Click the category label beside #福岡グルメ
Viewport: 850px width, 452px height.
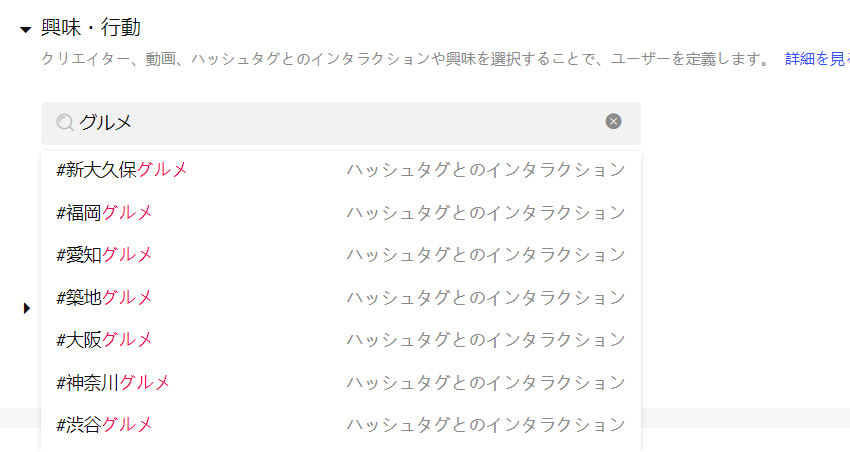point(486,212)
